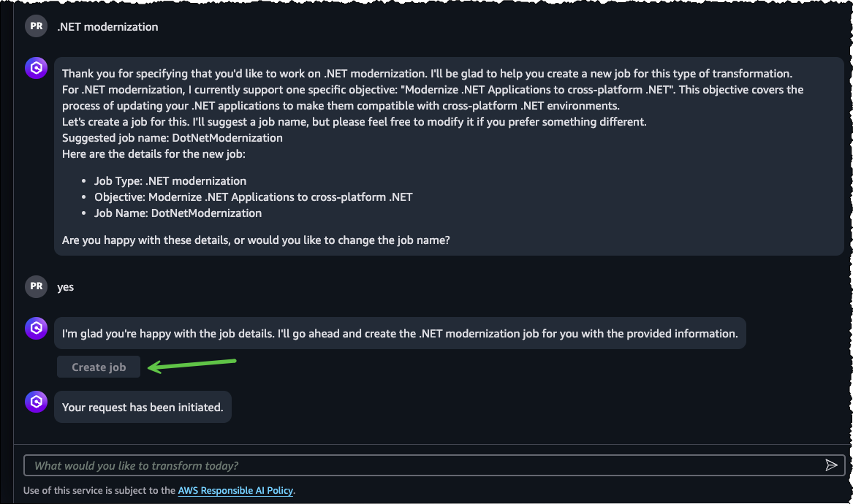The image size is (853, 504).
Task: Click 'Are you happy with these details' question text
Action: [256, 240]
